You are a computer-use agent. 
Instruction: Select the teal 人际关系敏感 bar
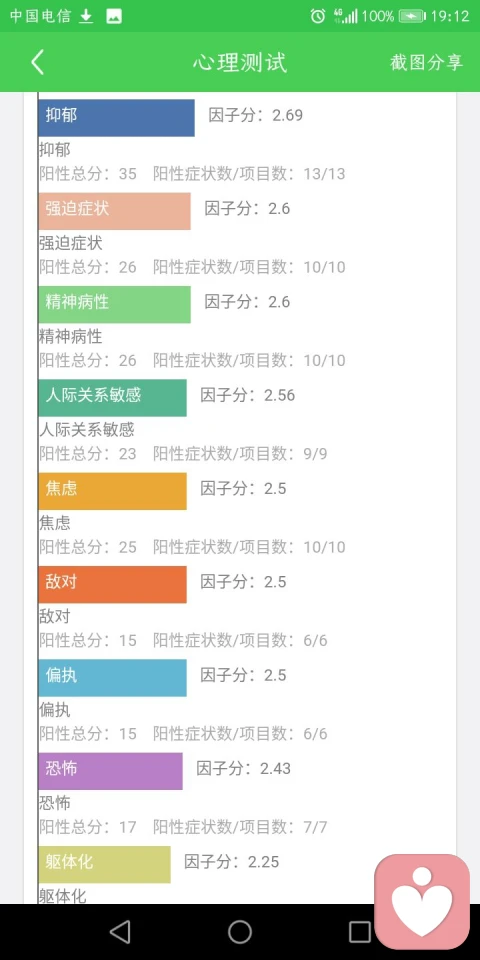[x=113, y=398]
